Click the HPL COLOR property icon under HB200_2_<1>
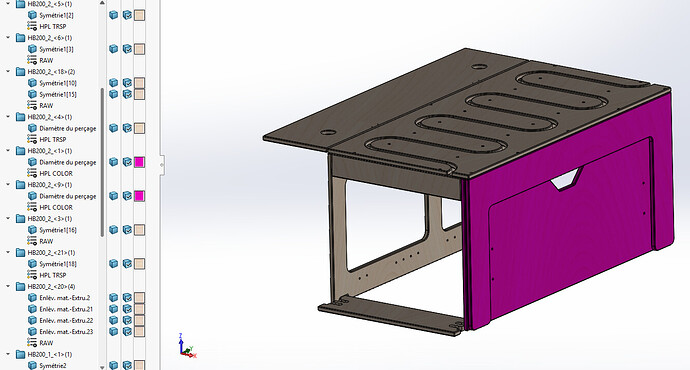The image size is (690, 370). (x=32, y=173)
